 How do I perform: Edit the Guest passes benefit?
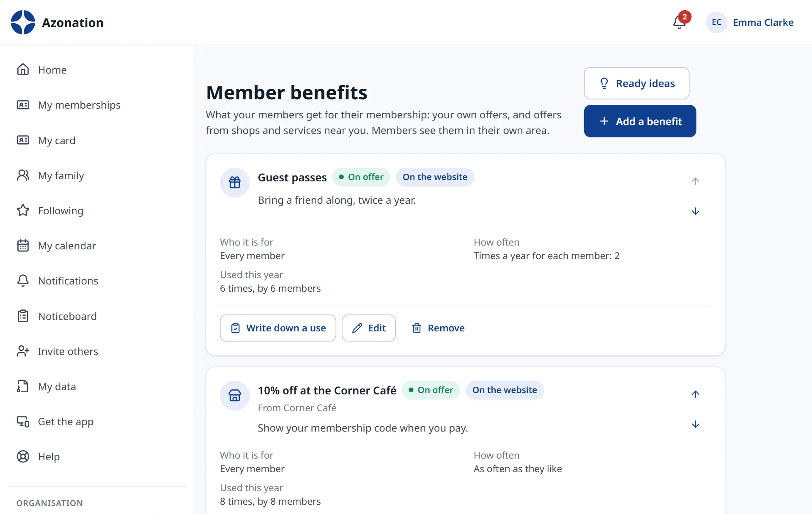(369, 328)
